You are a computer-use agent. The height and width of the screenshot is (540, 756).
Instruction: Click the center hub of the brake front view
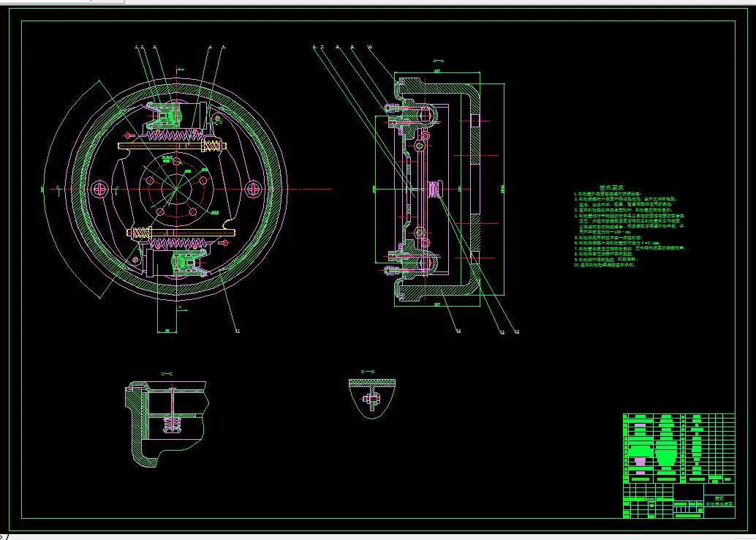(x=176, y=190)
